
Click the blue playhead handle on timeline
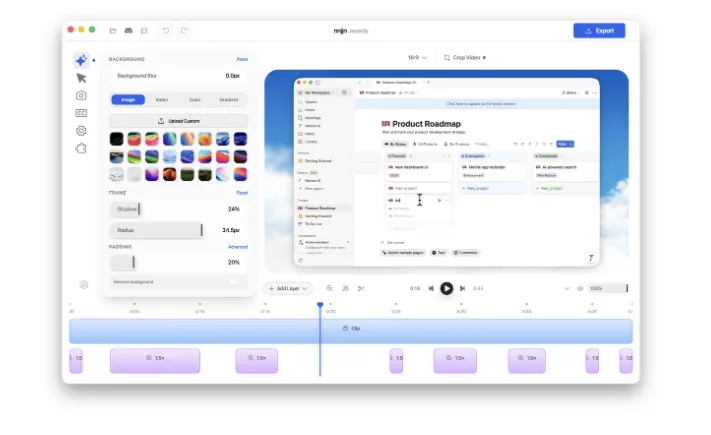point(320,305)
